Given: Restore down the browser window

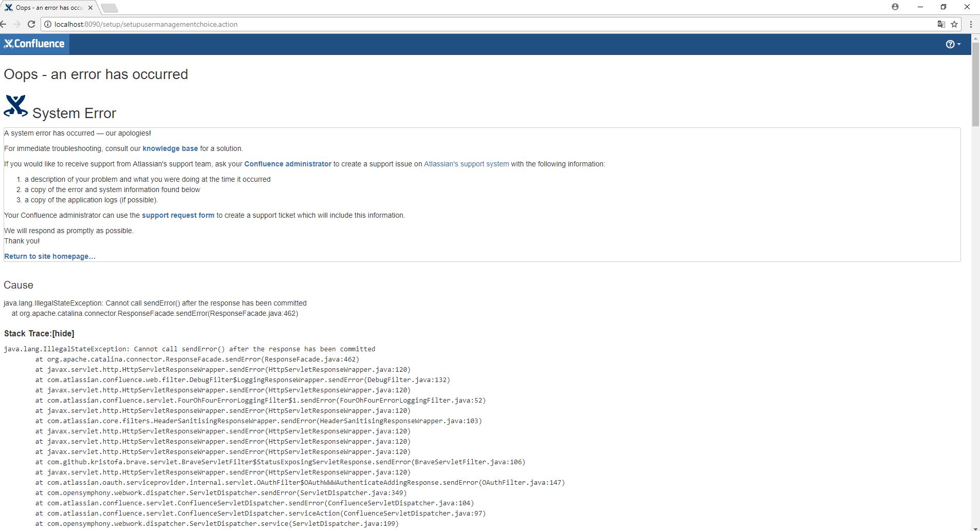Looking at the screenshot, I should [x=944, y=7].
